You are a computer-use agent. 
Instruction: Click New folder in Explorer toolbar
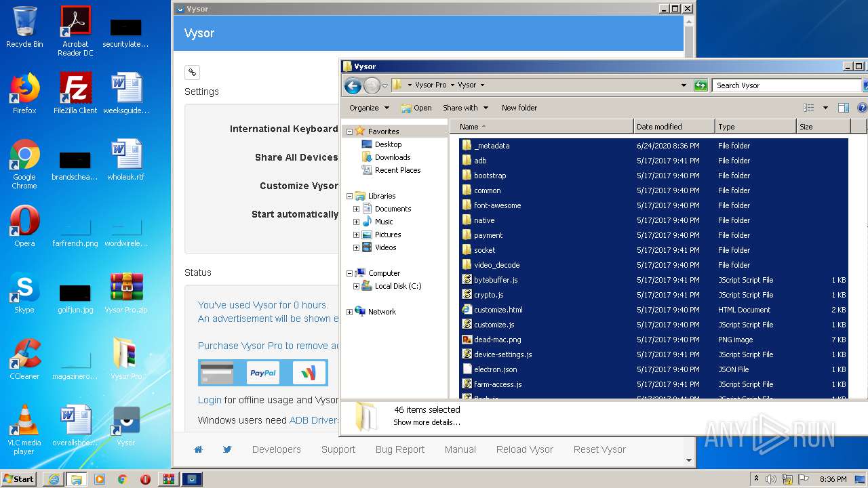[519, 108]
